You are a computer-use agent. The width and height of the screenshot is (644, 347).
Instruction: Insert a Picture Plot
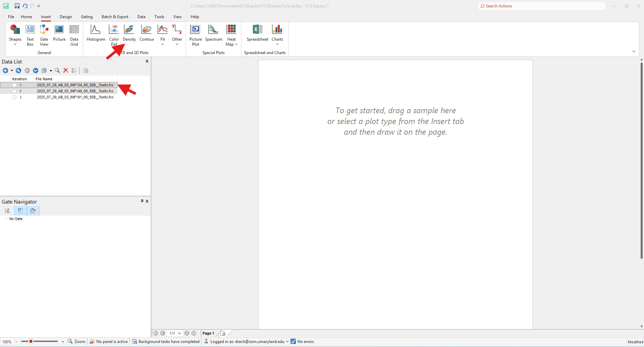coord(195,35)
